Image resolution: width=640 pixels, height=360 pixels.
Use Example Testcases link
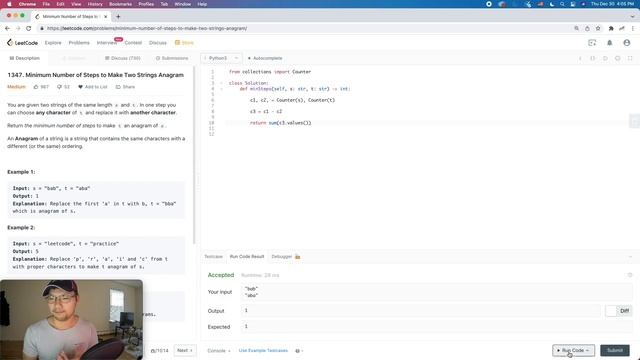(x=263, y=351)
